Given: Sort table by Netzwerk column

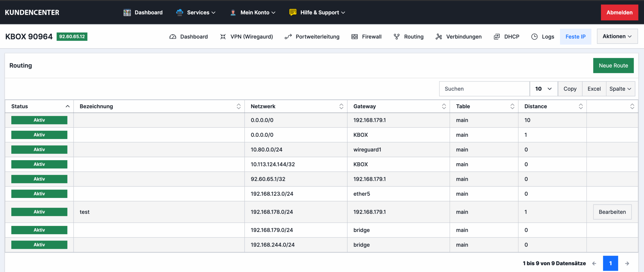Looking at the screenshot, I should (x=341, y=106).
